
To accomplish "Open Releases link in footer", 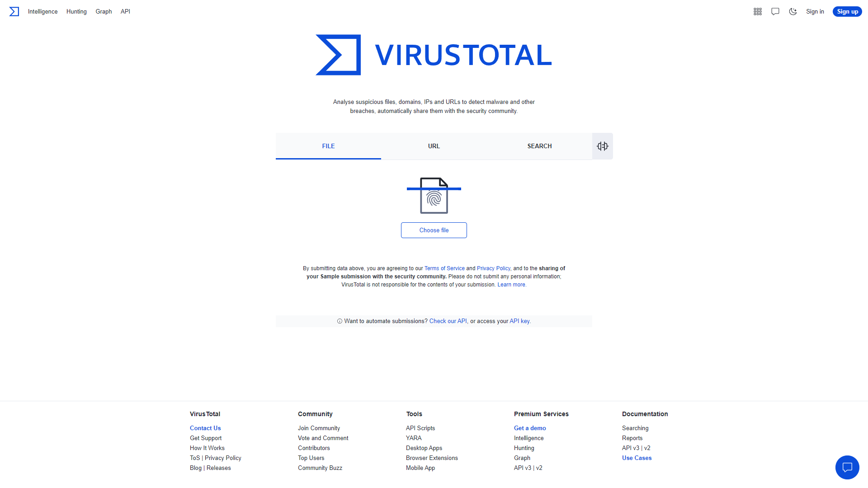I will tap(219, 468).
